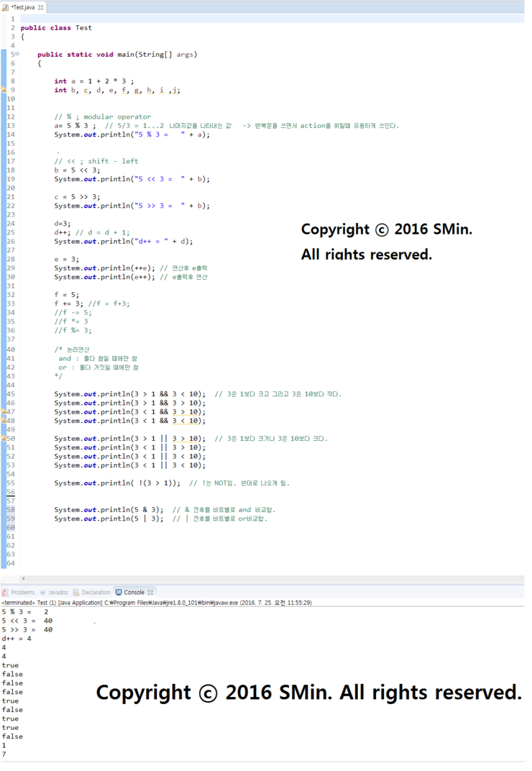Screen dimensions: 532x771
Task: Click the 'd++ = 4' console output line
Action: [17, 639]
